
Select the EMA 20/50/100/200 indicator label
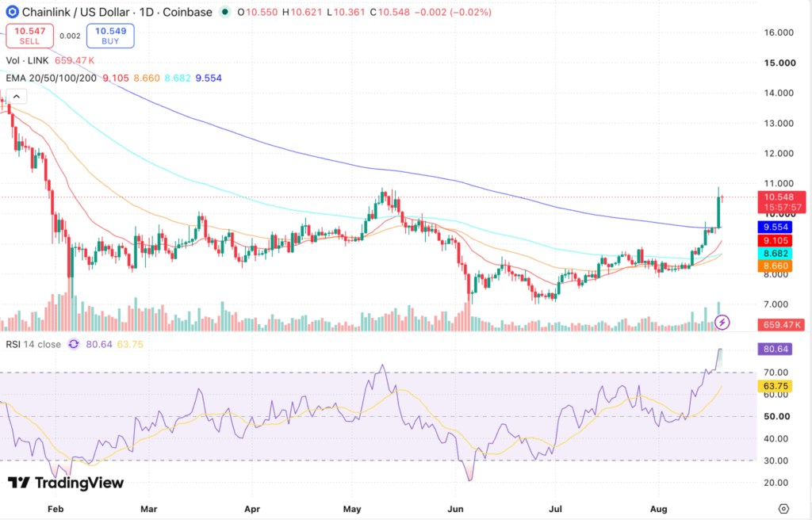coord(52,78)
